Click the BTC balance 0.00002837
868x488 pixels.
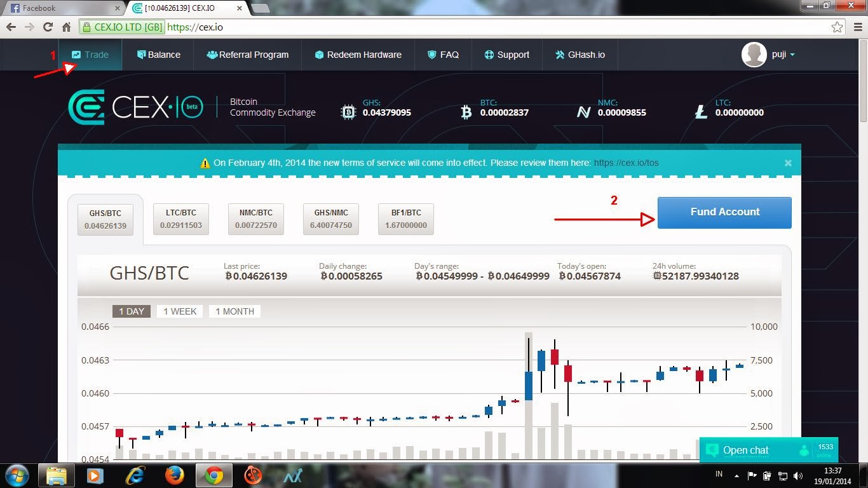(505, 113)
